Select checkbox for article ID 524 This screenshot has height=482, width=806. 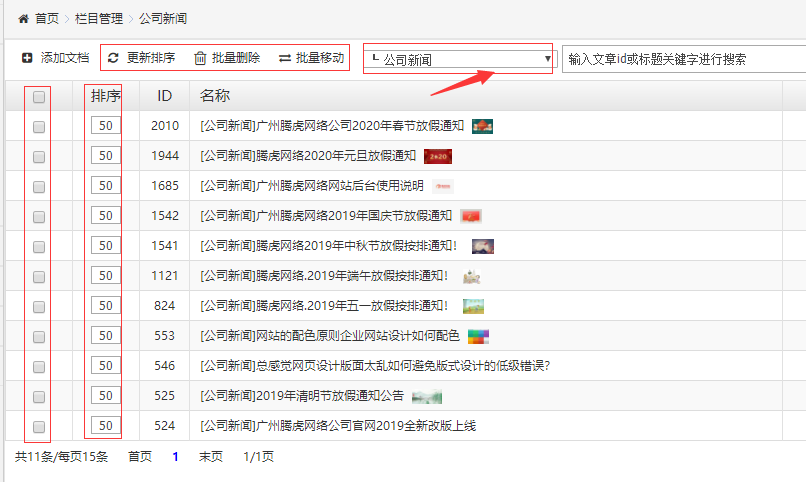(x=39, y=426)
